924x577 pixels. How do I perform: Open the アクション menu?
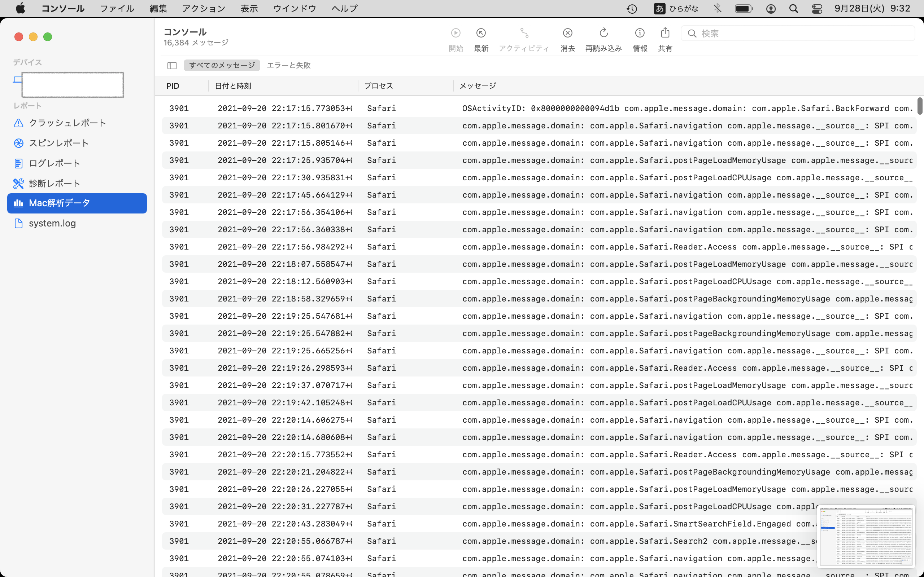coord(204,8)
